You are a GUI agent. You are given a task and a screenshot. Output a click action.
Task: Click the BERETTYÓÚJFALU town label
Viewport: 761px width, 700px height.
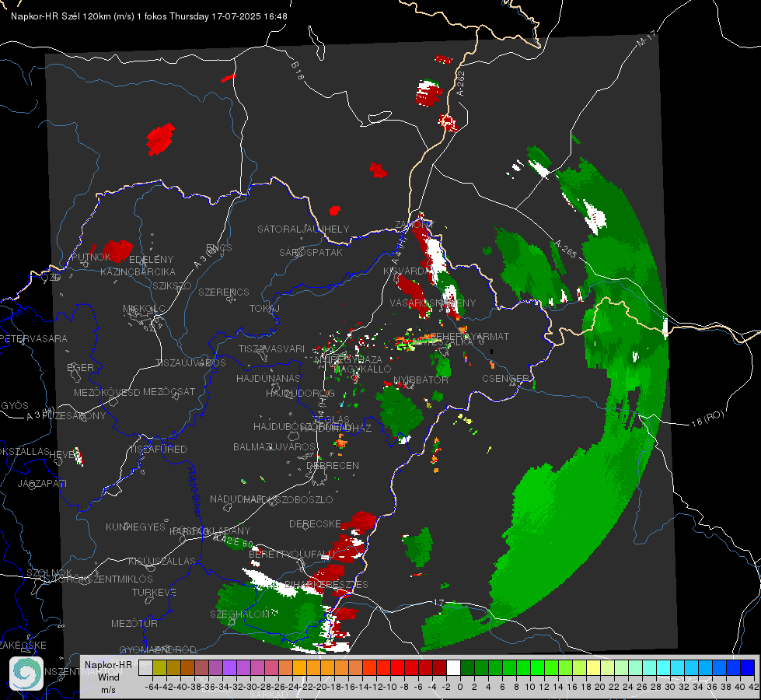click(292, 555)
